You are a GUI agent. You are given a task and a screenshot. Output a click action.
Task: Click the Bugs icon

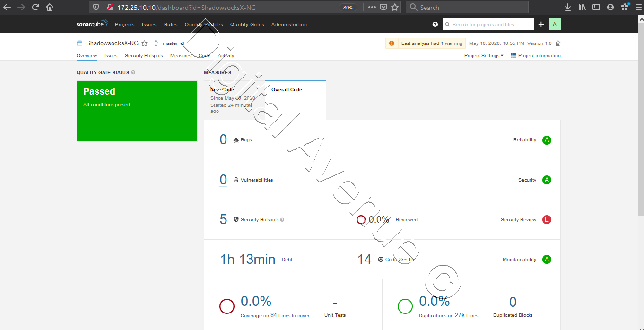point(235,139)
